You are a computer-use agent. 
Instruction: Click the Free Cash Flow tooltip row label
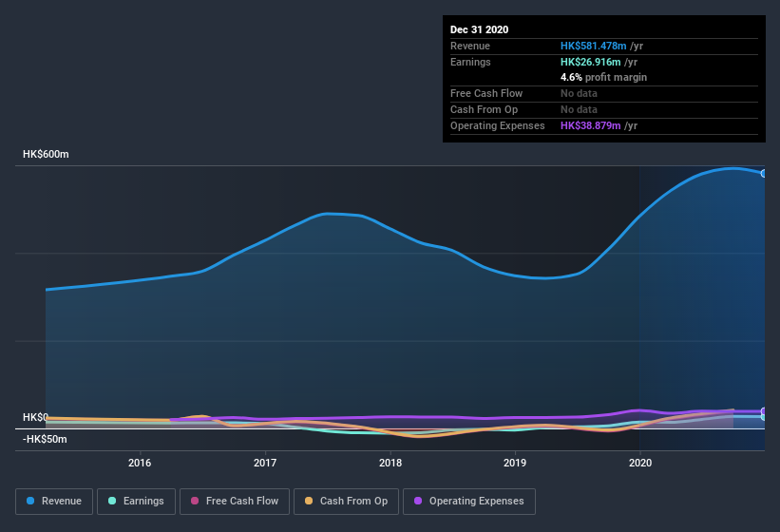(x=486, y=93)
